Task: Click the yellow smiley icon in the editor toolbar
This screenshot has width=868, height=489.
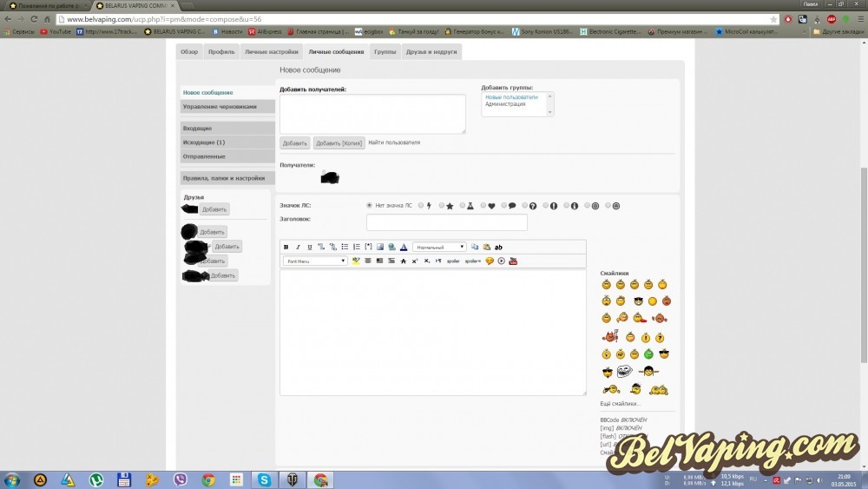Action: pos(490,261)
